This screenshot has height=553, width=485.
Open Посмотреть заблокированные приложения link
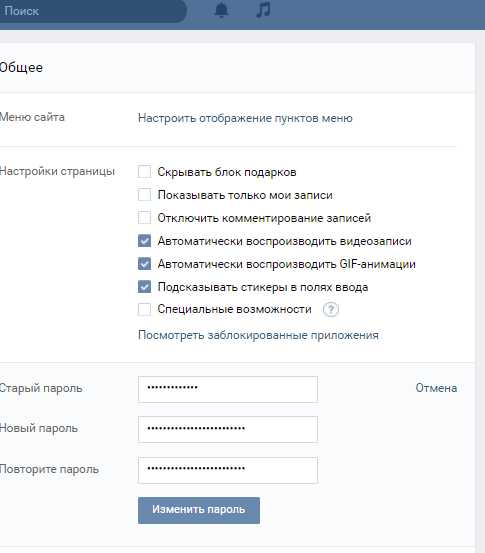tap(258, 335)
